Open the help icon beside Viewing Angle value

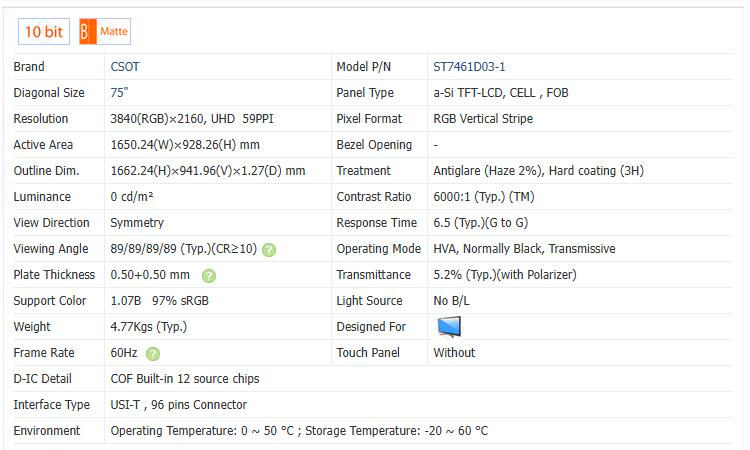[269, 249]
